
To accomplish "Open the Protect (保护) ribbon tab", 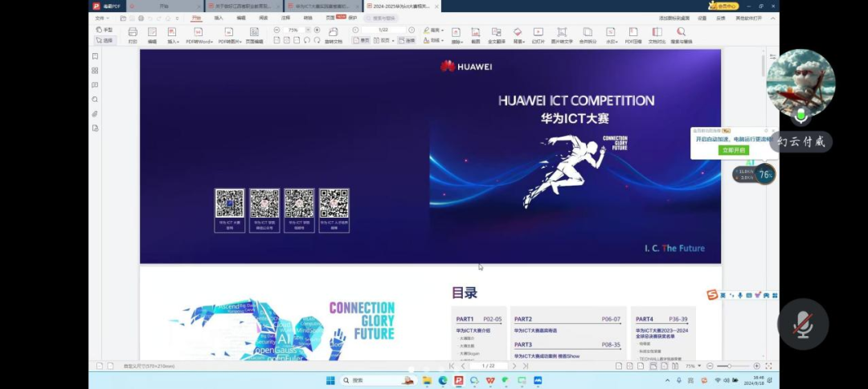I will pyautogui.click(x=353, y=18).
